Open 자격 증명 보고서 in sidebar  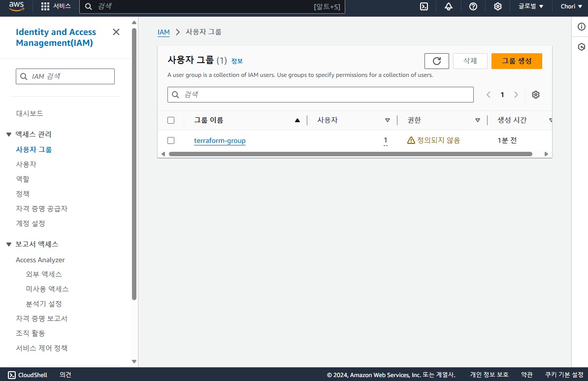click(x=42, y=318)
